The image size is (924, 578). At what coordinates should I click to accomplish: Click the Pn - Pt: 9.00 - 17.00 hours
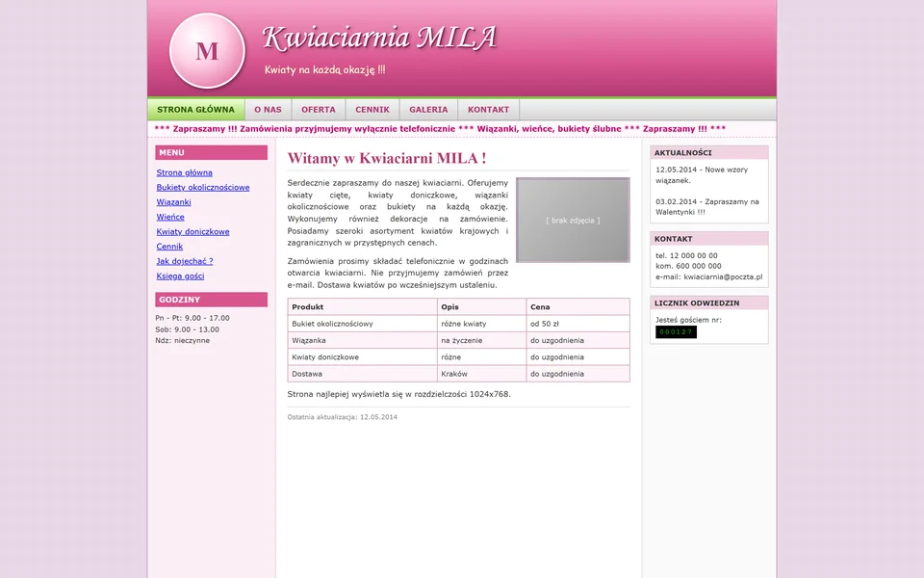pyautogui.click(x=192, y=318)
